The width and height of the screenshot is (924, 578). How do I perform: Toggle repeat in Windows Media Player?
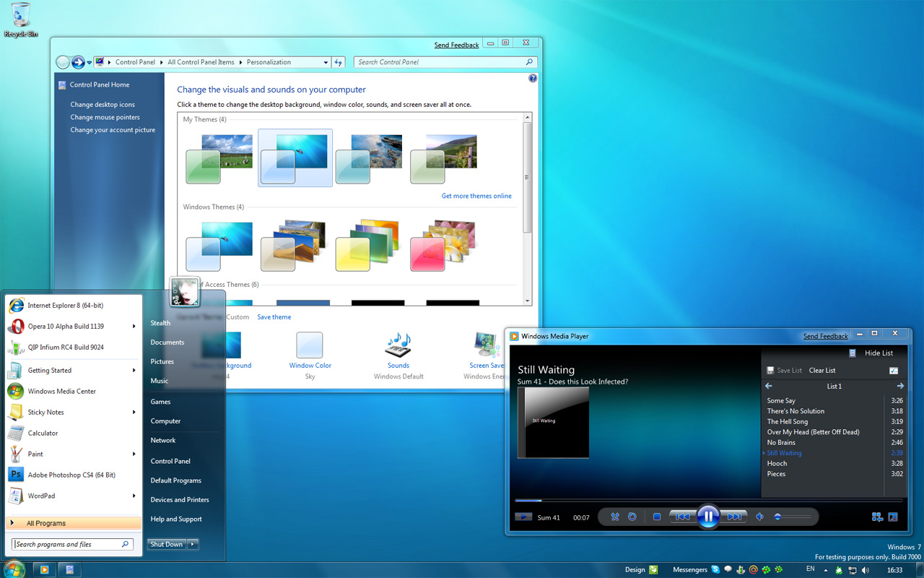coord(632,517)
